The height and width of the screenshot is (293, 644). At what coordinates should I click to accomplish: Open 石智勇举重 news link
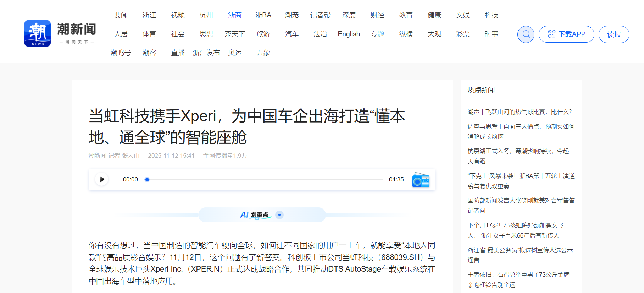pos(518,280)
